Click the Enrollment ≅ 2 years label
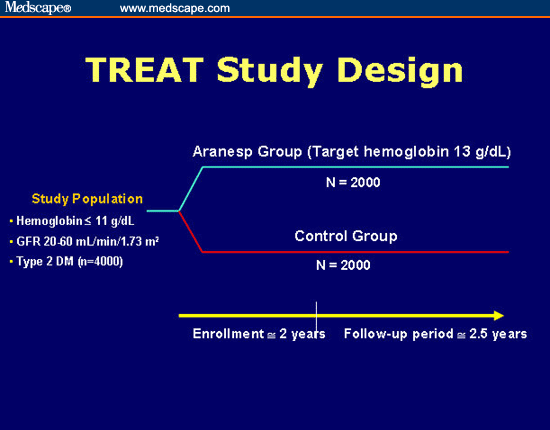The image size is (550, 430). [x=259, y=334]
